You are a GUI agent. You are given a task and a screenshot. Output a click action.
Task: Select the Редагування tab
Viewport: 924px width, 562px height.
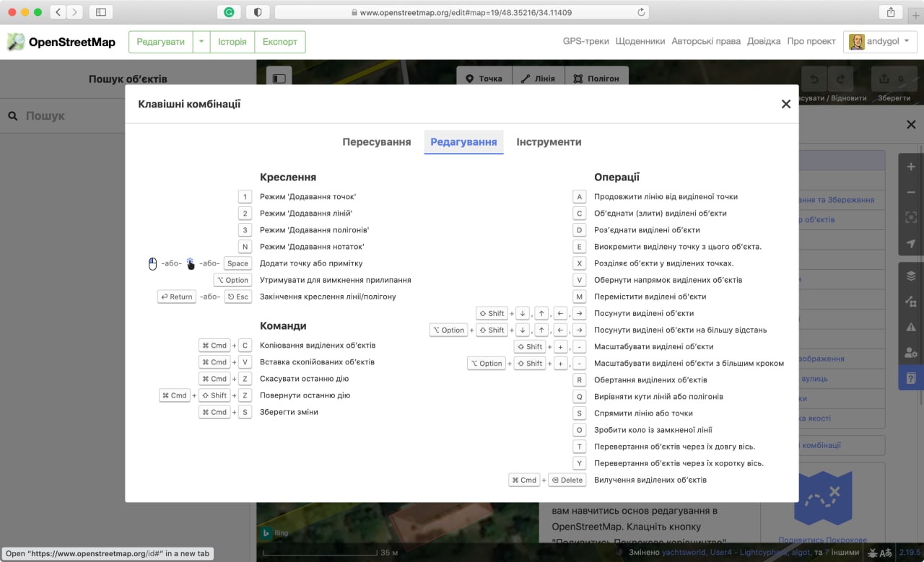(463, 142)
